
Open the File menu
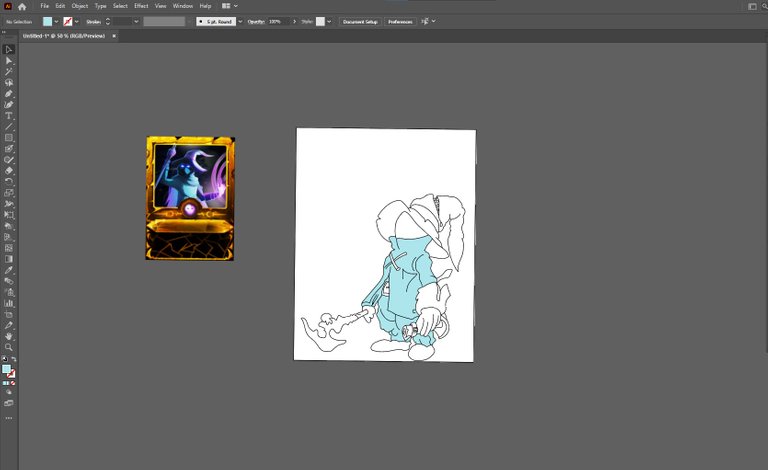tap(45, 6)
